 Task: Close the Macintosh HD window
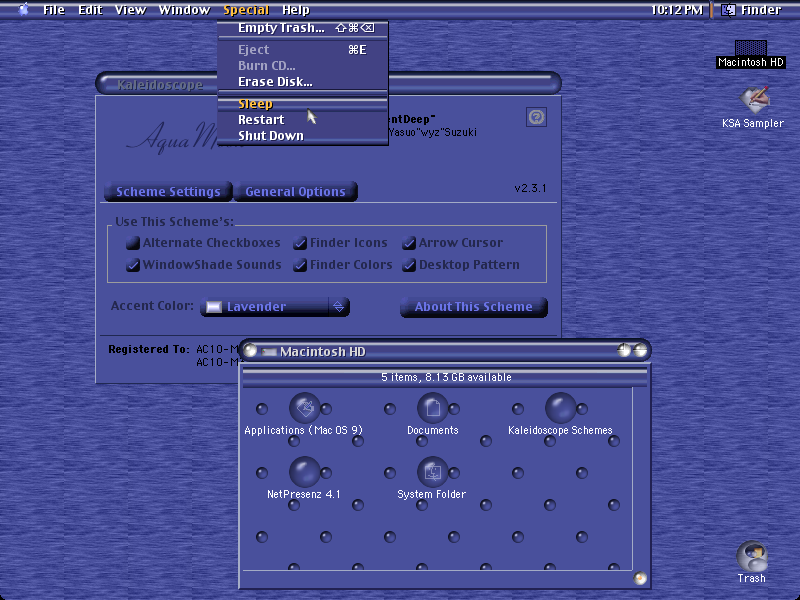pyautogui.click(x=250, y=351)
